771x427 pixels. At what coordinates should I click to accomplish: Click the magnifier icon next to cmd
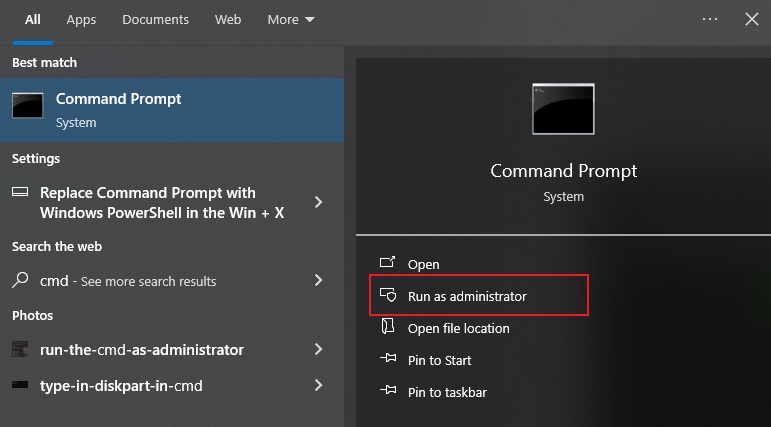pos(20,280)
